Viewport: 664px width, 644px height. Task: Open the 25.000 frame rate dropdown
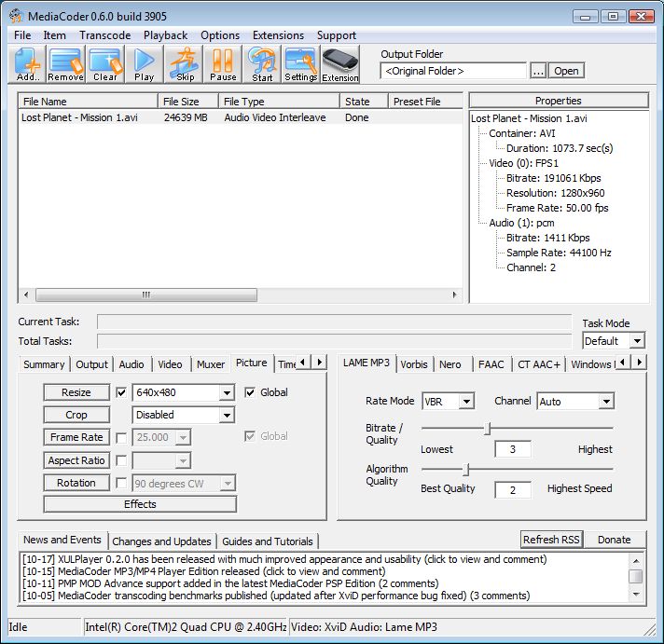pyautogui.click(x=183, y=437)
